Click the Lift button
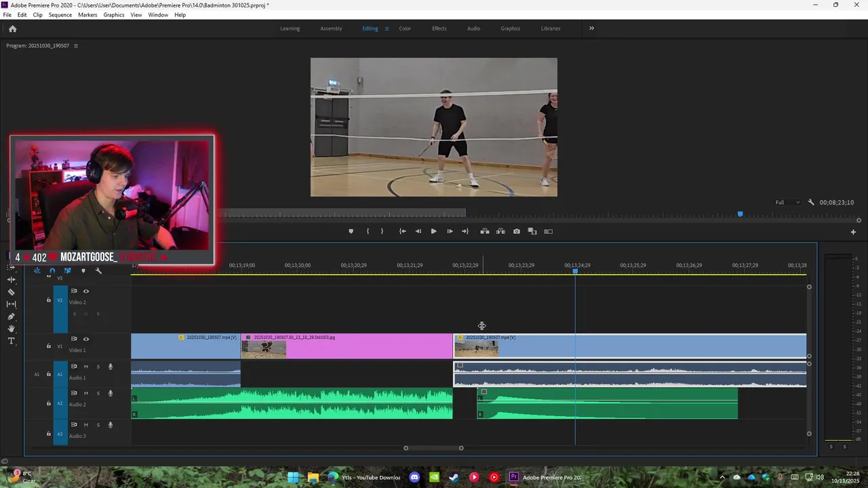Viewport: 868px width, 488px height. [485, 231]
